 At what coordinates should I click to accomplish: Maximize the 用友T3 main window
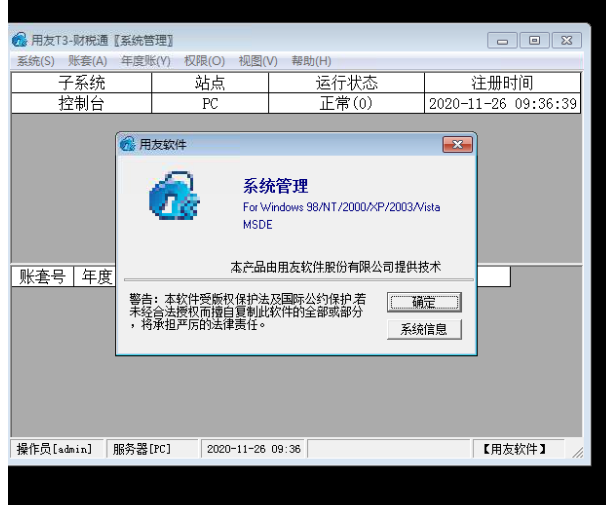coord(535,41)
